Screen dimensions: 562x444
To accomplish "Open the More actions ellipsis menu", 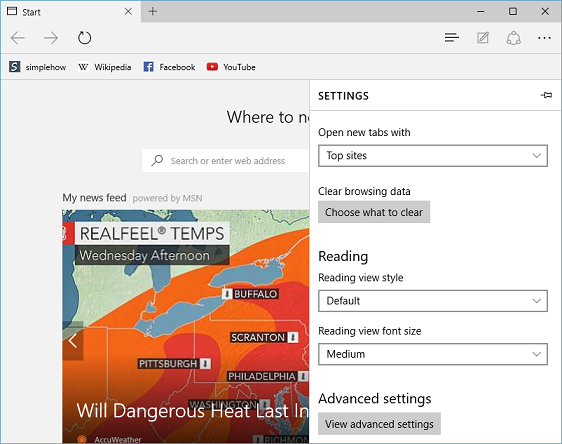I will pos(544,38).
